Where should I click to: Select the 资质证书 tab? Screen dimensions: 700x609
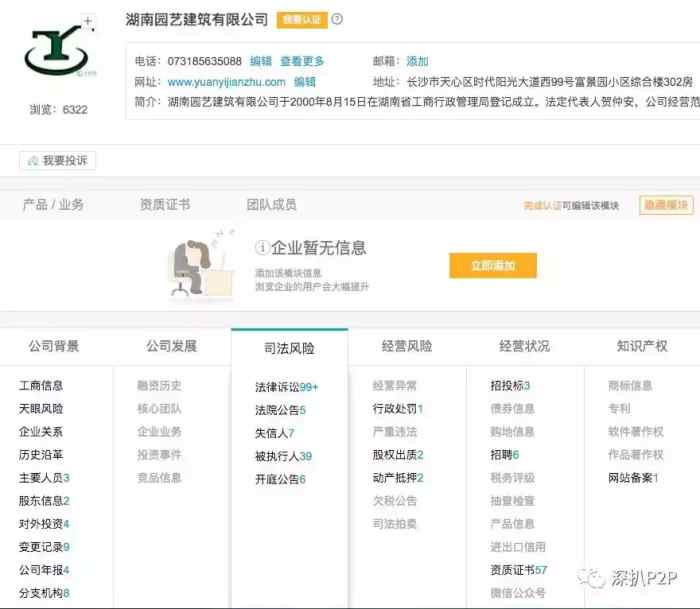click(165, 205)
